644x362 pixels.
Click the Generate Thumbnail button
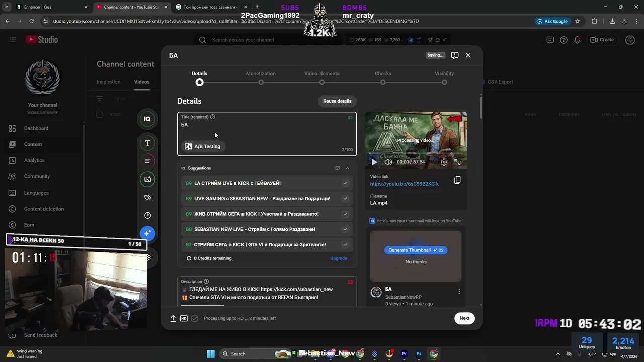pyautogui.click(x=416, y=250)
